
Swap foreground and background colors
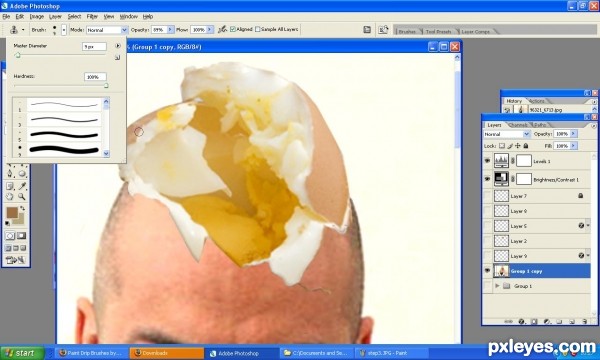pyautogui.click(x=23, y=208)
